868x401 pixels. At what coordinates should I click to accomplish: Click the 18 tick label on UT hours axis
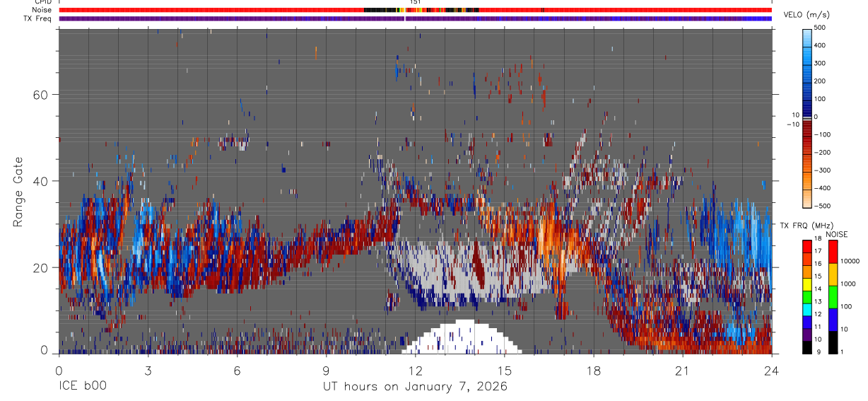tap(594, 371)
